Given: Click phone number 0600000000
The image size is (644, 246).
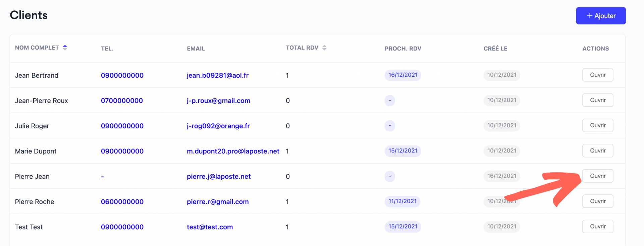Looking at the screenshot, I should click(122, 202).
